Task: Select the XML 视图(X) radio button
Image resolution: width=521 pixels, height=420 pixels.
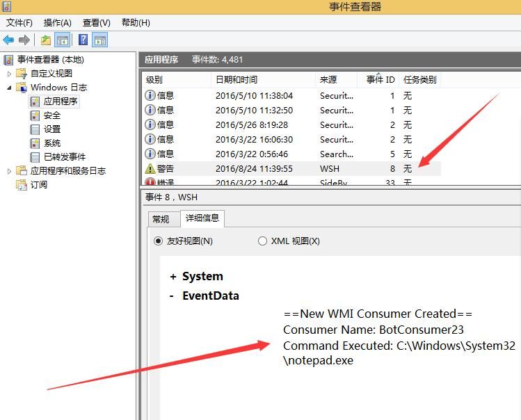Action: pos(262,241)
